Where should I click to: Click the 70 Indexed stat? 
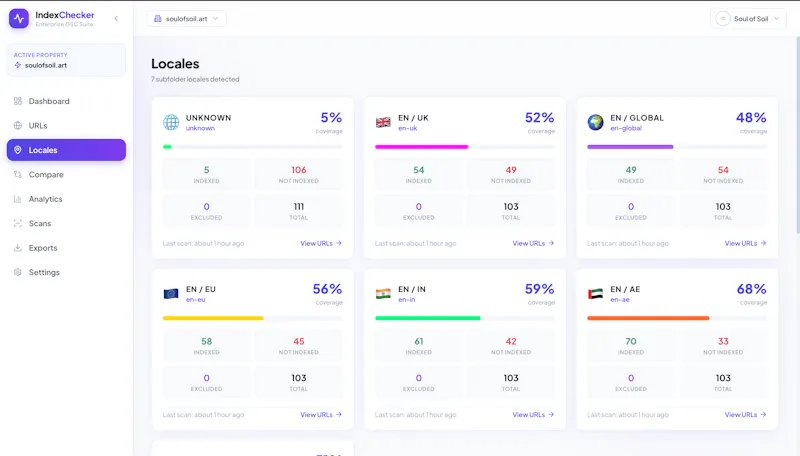[631, 345]
